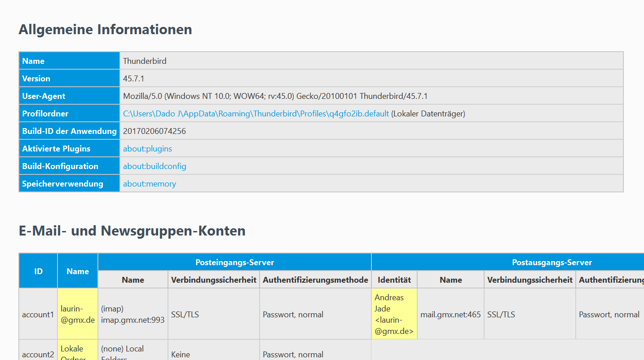Click the ID column header
644x360 pixels.
[38, 271]
